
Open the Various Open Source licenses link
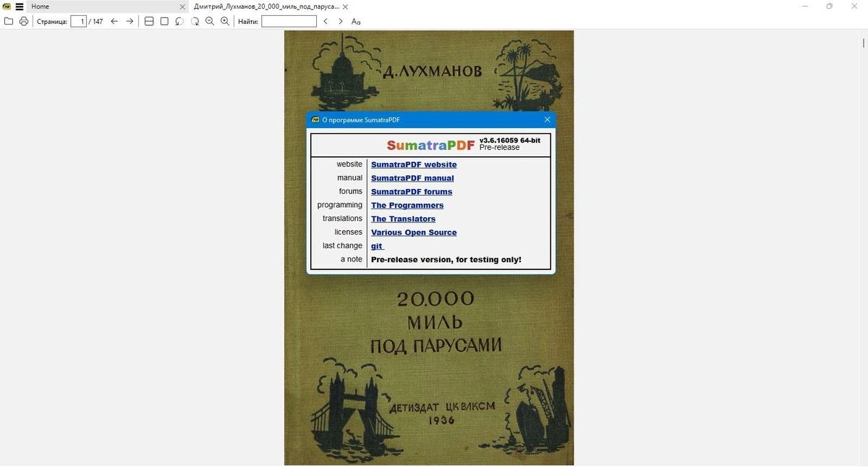point(414,232)
